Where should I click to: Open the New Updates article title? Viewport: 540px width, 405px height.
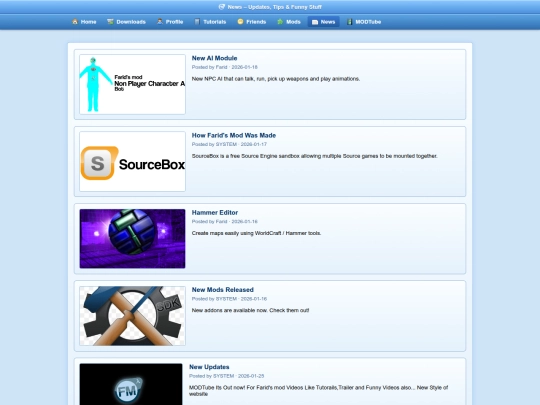coord(209,367)
